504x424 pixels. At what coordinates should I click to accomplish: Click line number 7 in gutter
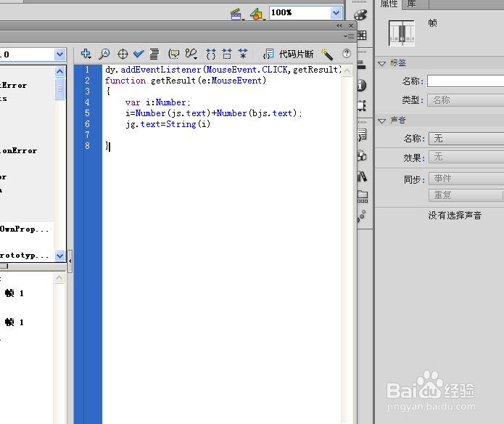[87, 135]
